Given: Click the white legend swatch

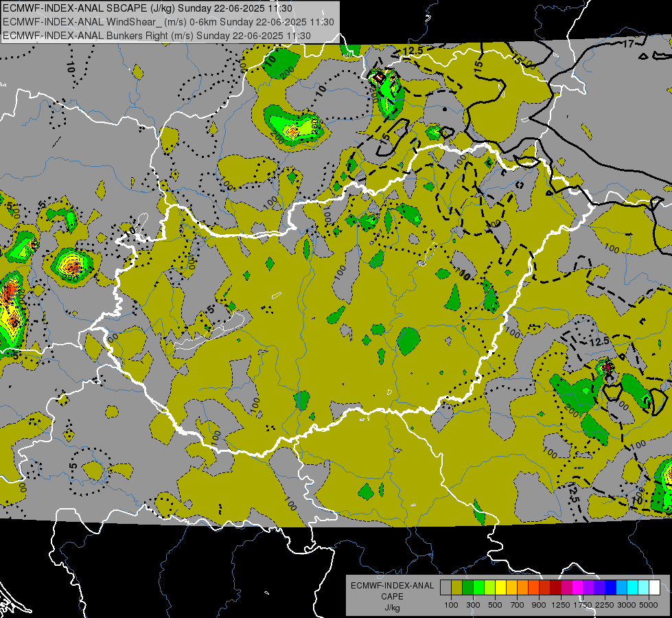Looking at the screenshot, I should point(654,588).
